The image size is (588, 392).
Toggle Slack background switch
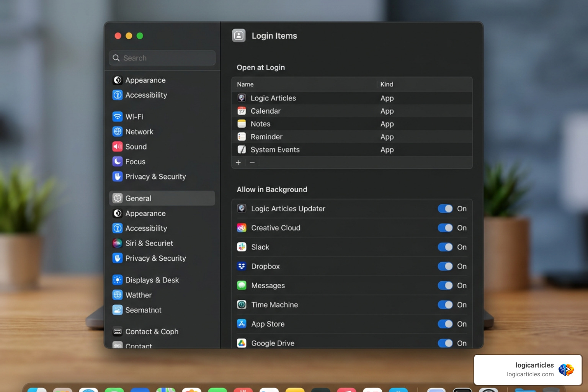tap(445, 247)
